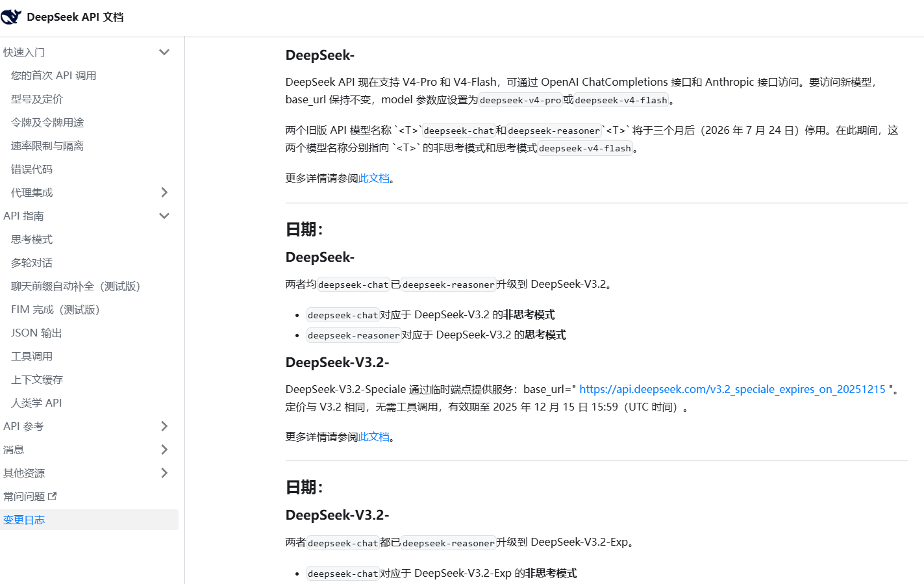
Task: Go to FIM 完成（测试版）page
Action: [55, 309]
